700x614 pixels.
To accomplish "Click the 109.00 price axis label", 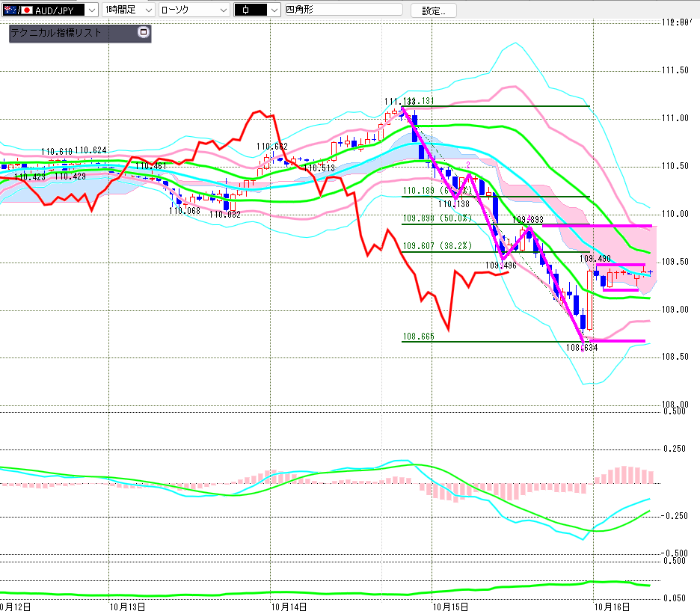I will pos(675,310).
